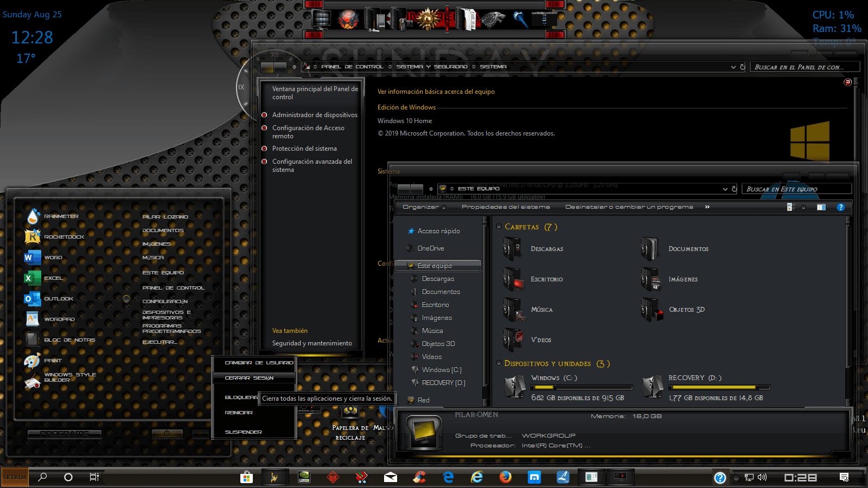The height and width of the screenshot is (488, 868).
Task: Open Bloc de notas in start menu
Action: [60, 340]
